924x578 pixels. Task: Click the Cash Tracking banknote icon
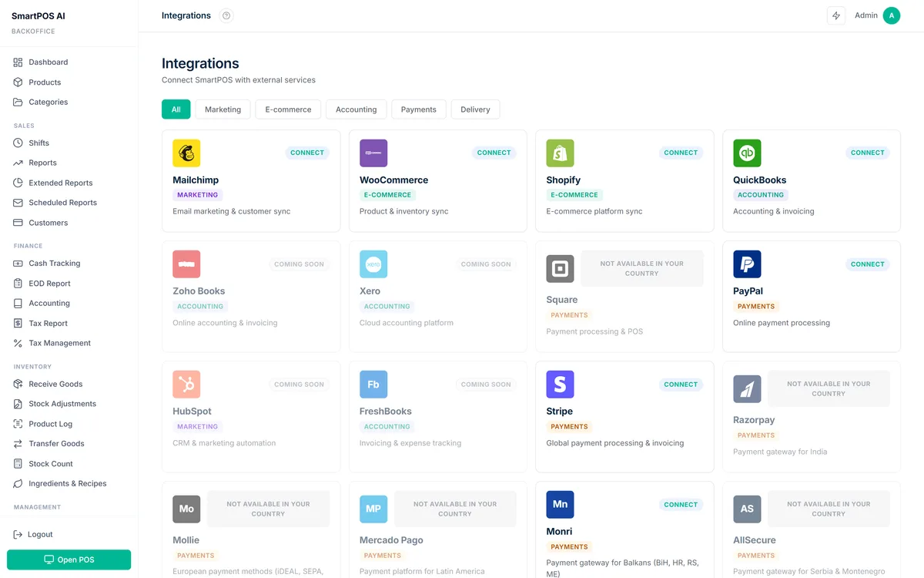pyautogui.click(x=18, y=264)
